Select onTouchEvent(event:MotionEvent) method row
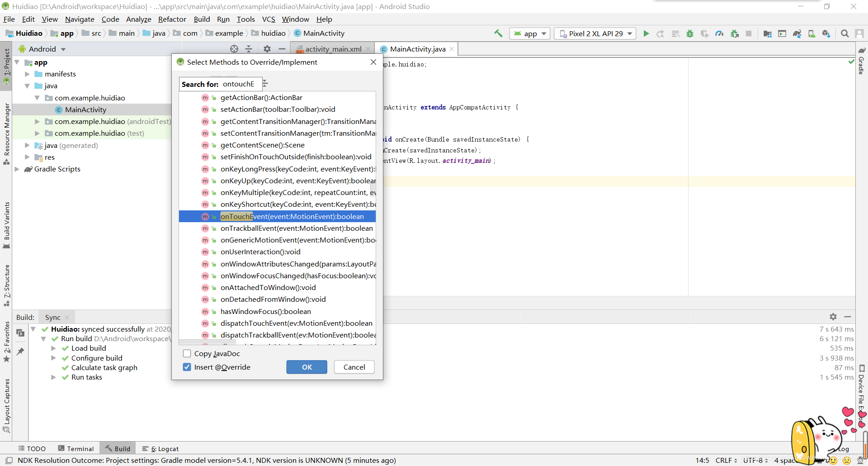The height and width of the screenshot is (466, 868). click(x=278, y=216)
